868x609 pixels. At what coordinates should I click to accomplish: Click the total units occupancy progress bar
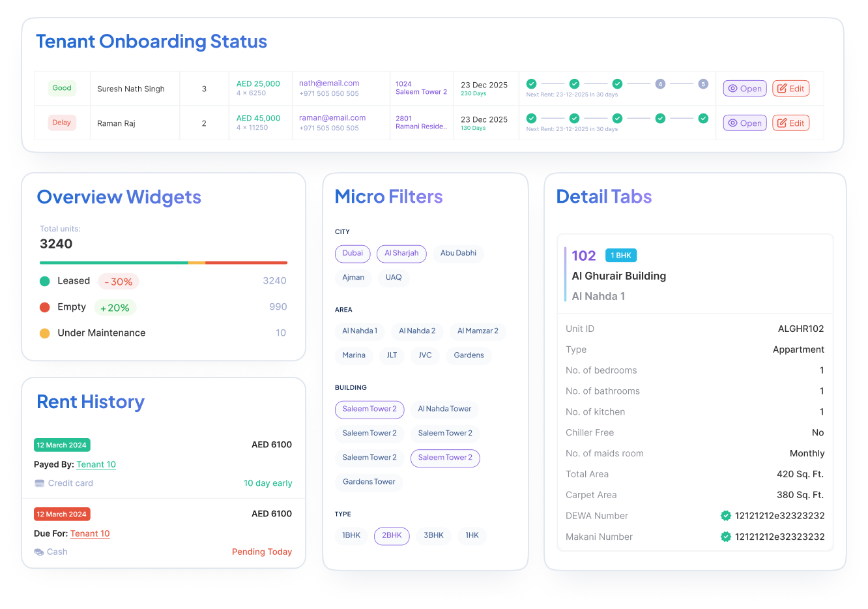(163, 263)
